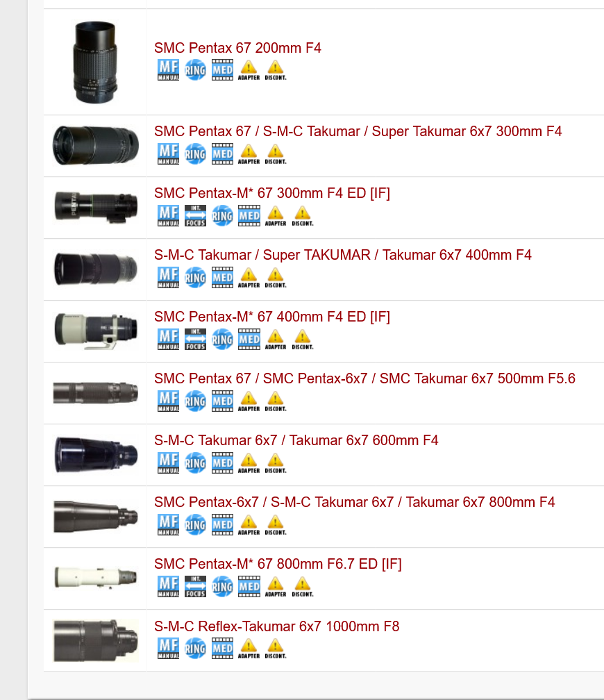Click the Discont. warning icon under the 500mm F5.6 lens
This screenshot has height=700, width=604.
(276, 401)
